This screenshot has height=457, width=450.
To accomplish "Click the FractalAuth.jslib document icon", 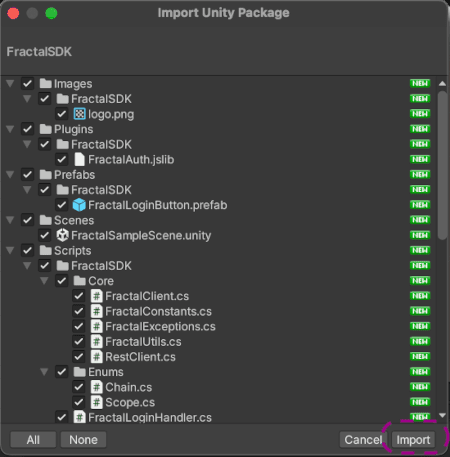I will click(79, 159).
